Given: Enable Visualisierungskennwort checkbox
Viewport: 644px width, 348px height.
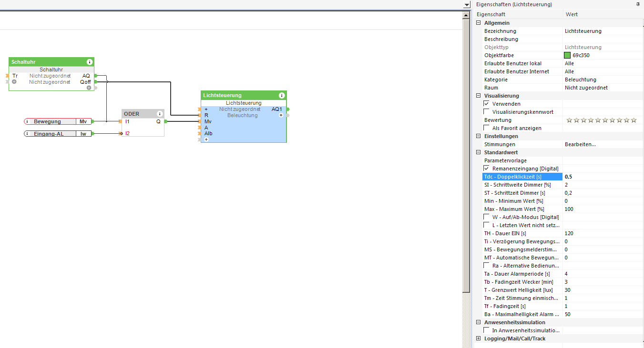Looking at the screenshot, I should tap(487, 112).
